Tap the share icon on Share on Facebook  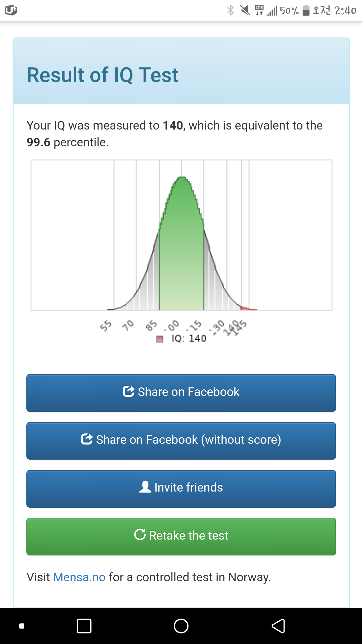(128, 391)
